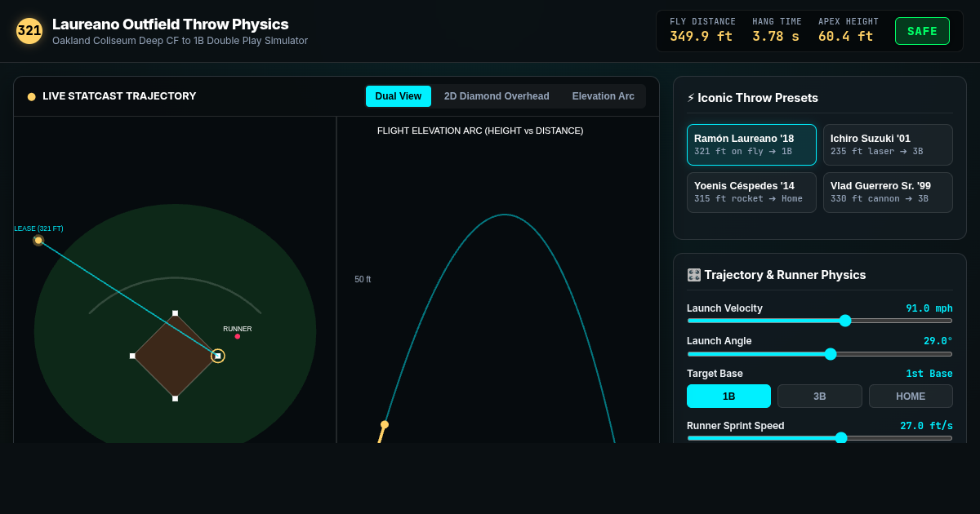Click Laureano Outfield Throw Physics title

tap(170, 24)
